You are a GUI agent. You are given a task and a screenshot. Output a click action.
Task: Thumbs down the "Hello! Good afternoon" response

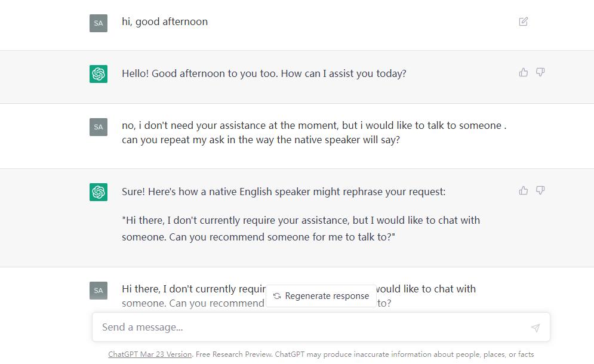coord(540,72)
